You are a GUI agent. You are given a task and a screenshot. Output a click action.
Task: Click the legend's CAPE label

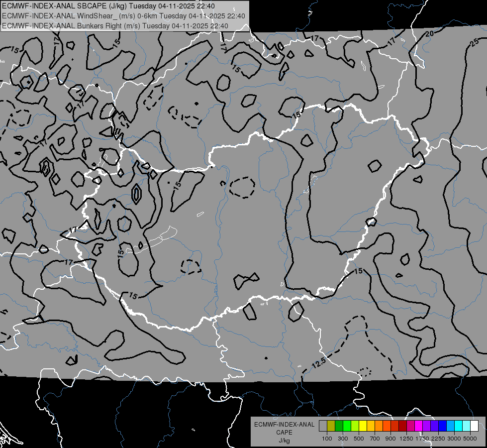coord(284,433)
